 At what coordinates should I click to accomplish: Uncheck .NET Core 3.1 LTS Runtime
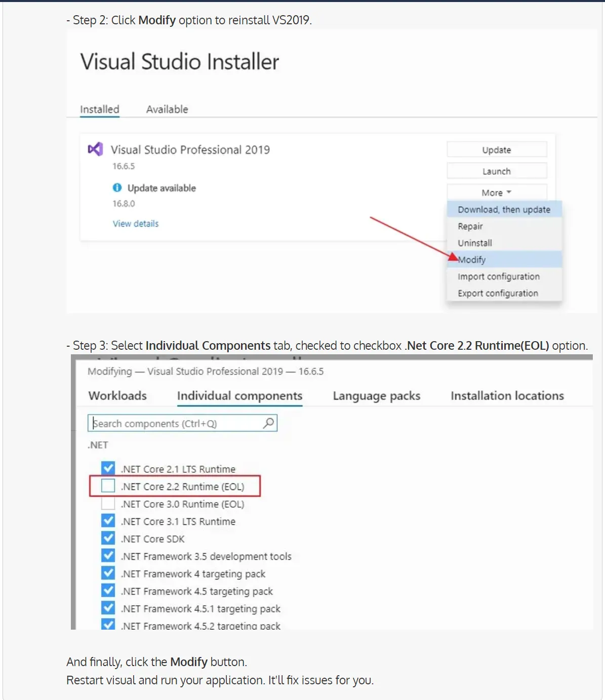click(108, 521)
